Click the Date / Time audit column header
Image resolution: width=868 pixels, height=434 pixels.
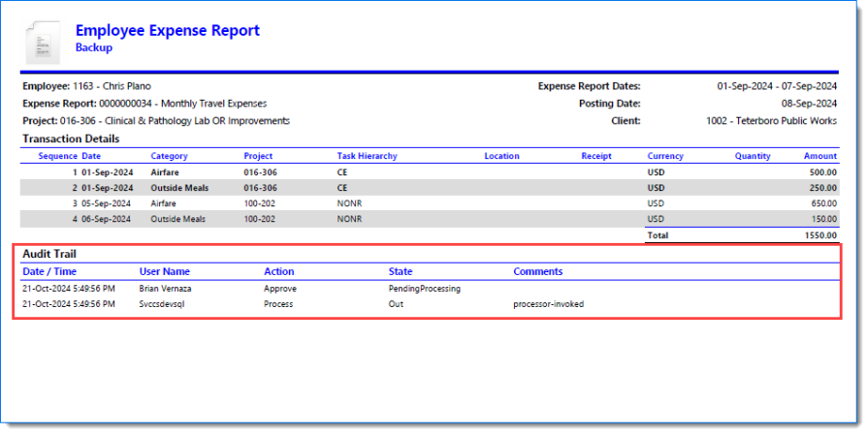point(49,272)
